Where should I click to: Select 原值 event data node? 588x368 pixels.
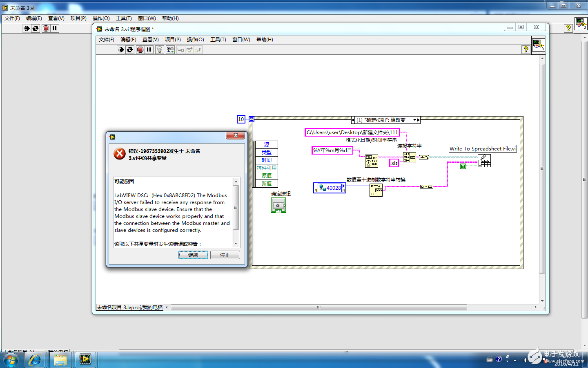(267, 176)
